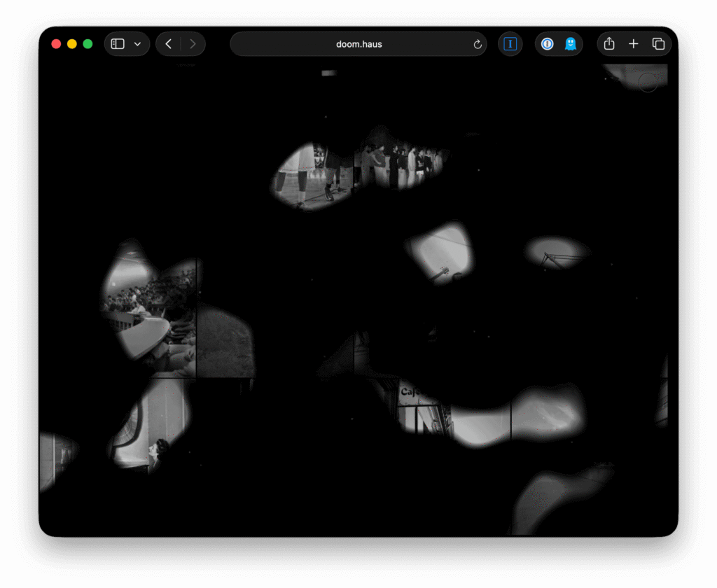Show the tab overview

[x=658, y=44]
